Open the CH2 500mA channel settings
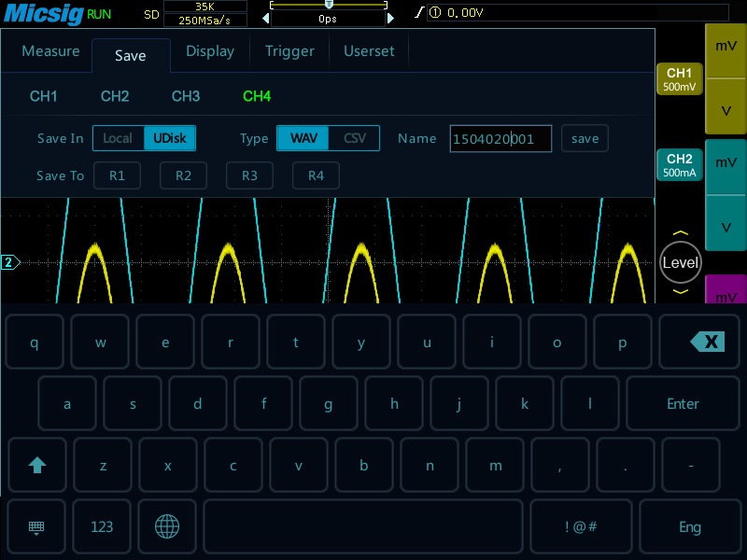 (679, 165)
